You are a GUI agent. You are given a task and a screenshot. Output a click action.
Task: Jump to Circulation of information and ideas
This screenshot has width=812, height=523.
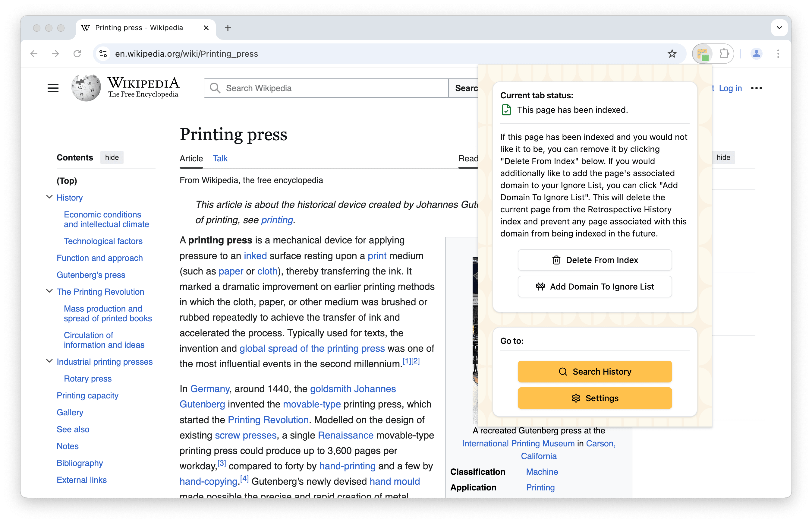[104, 340]
